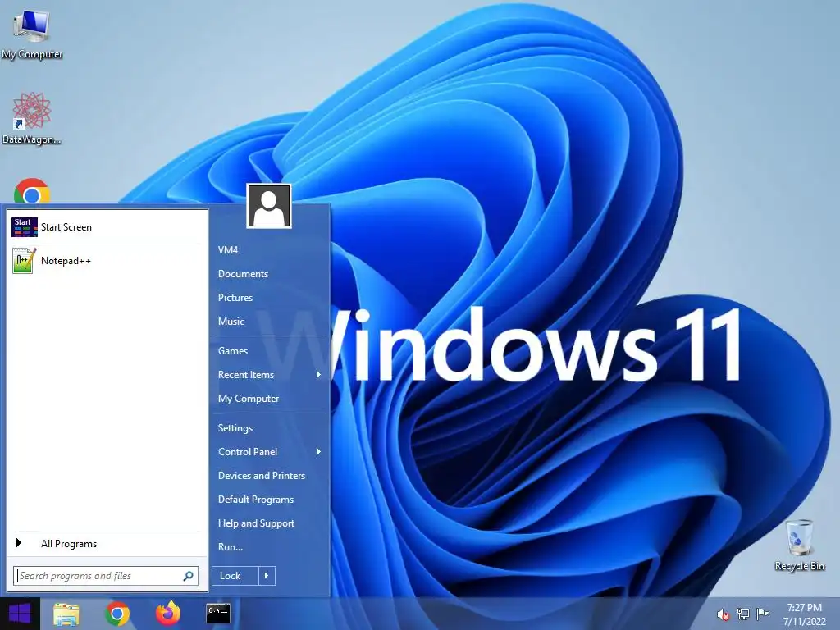Screen dimensions: 840x630
Task: Launch Notepad++ from the start menu
Action: pos(106,261)
